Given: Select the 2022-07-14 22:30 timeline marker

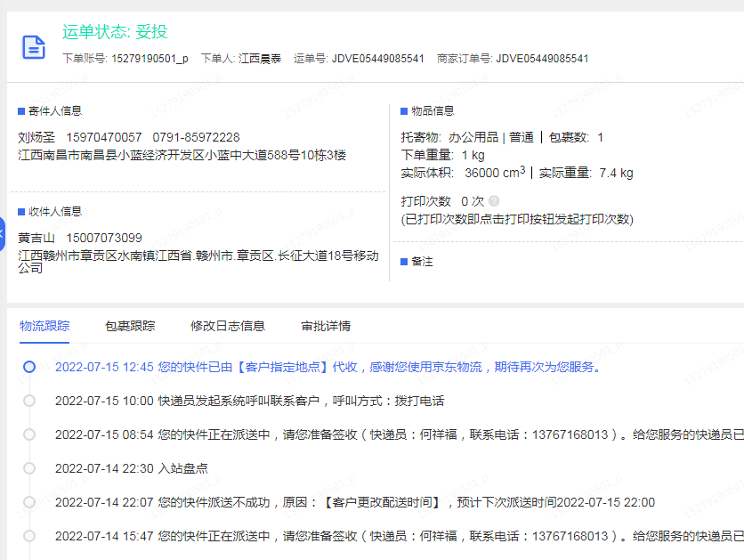Looking at the screenshot, I should pos(29,468).
